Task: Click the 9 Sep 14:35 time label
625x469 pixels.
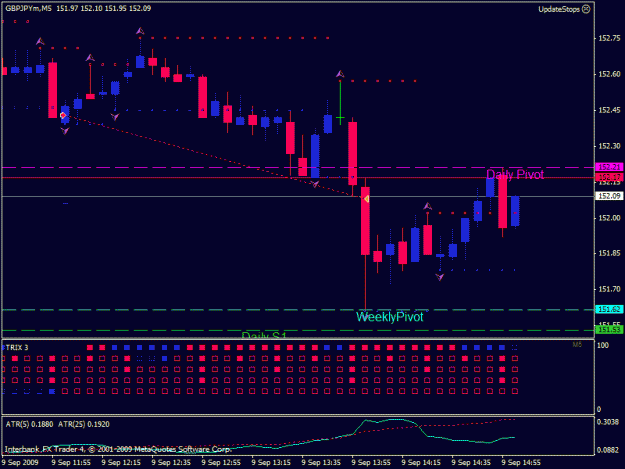Action: [x=471, y=463]
